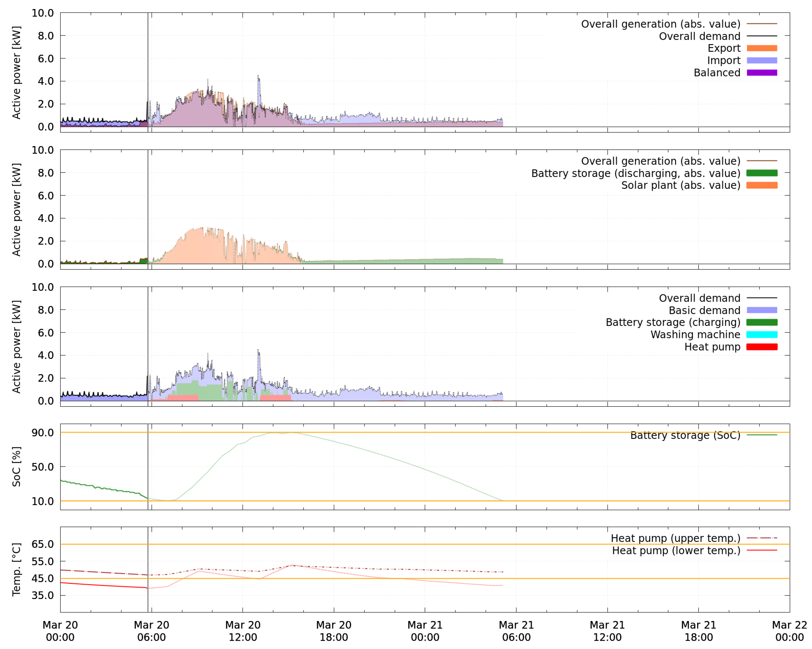Click the Heat pump (upper temp.) legend label

pyautogui.click(x=675, y=538)
